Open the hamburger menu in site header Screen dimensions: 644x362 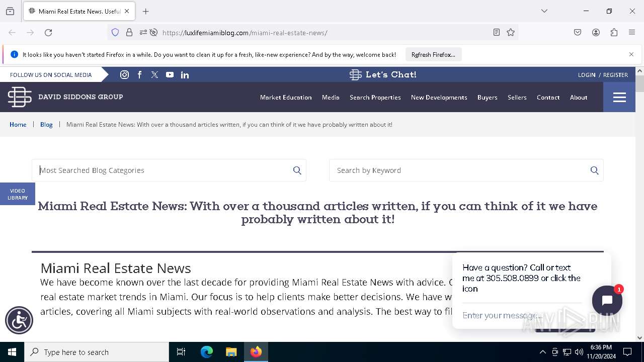pyautogui.click(x=619, y=97)
